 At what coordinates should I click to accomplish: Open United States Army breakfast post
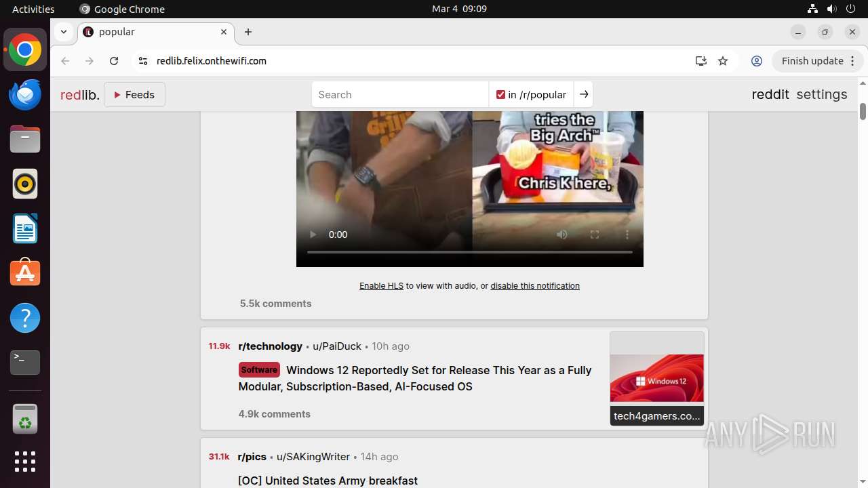coord(328,481)
